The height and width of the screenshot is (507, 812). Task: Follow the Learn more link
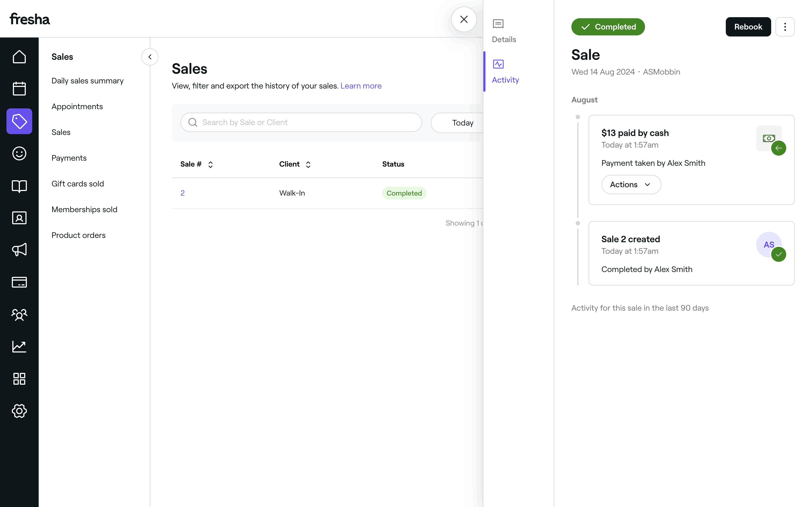(x=361, y=86)
